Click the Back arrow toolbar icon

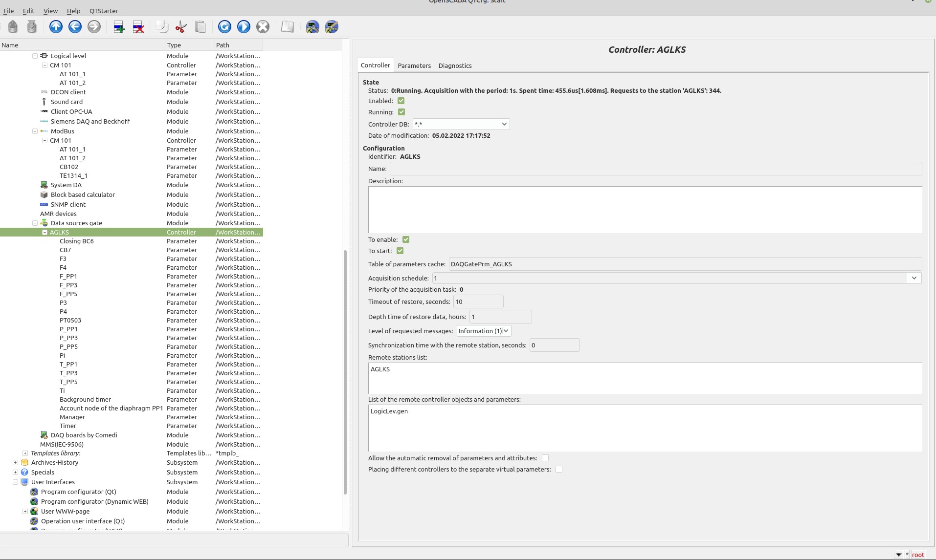[x=75, y=27]
